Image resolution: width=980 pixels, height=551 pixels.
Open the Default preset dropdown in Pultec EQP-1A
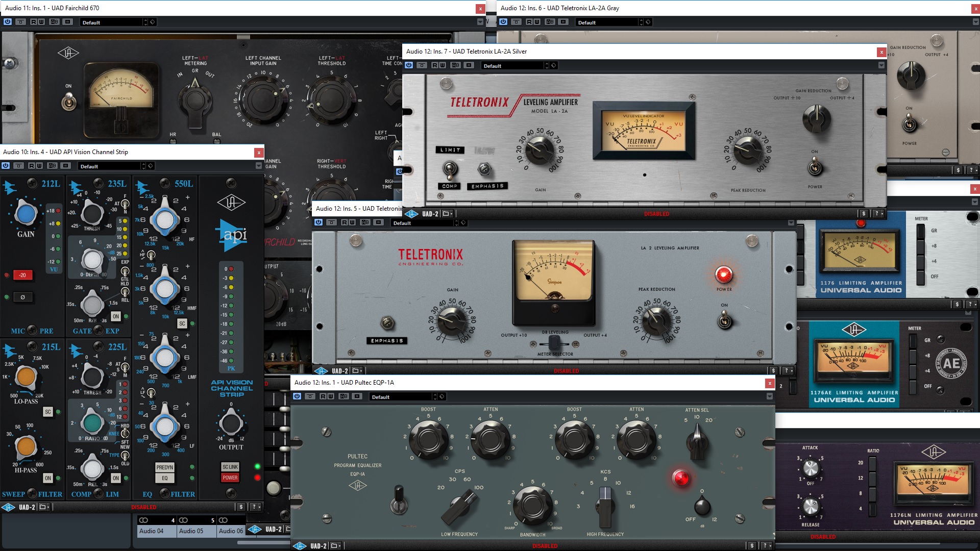click(403, 396)
